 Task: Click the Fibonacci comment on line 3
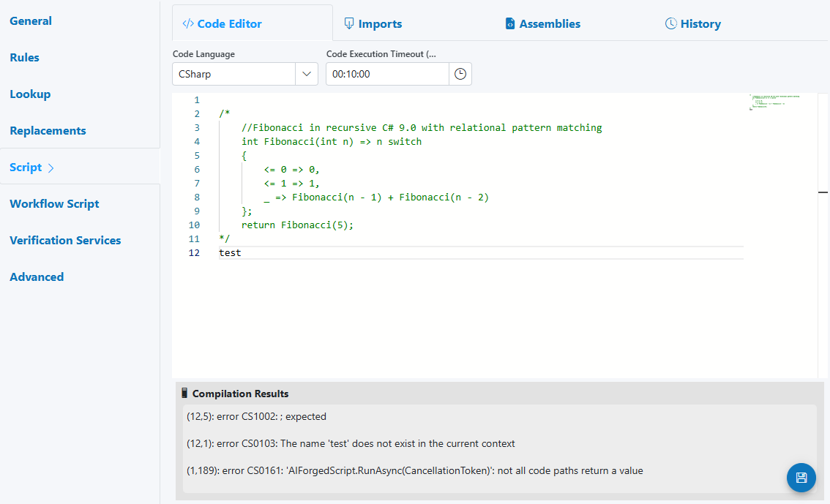click(x=422, y=127)
